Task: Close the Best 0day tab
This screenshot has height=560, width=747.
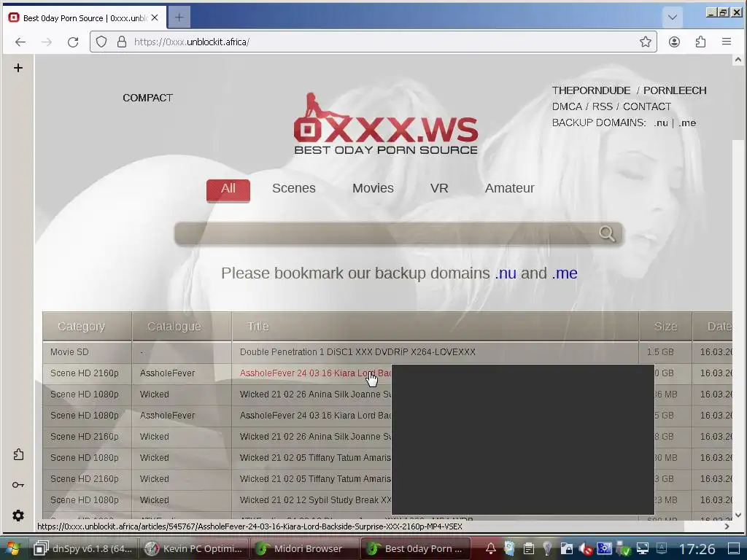Action: tap(155, 17)
